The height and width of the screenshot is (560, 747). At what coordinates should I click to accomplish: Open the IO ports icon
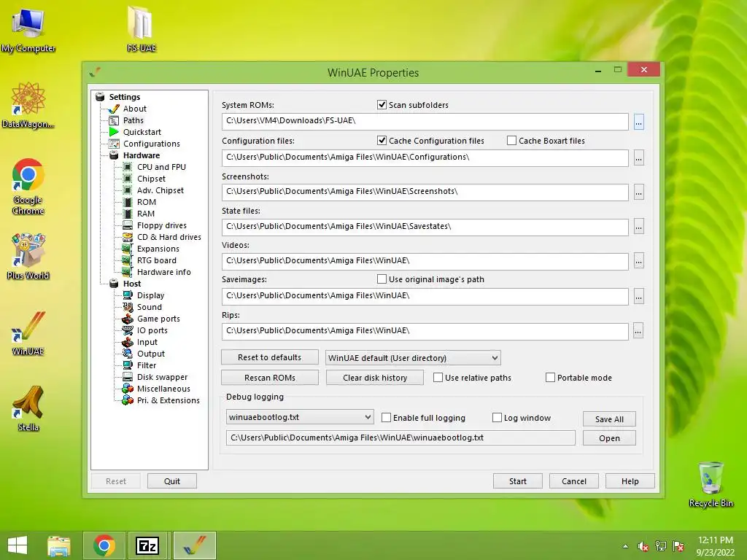(x=128, y=330)
